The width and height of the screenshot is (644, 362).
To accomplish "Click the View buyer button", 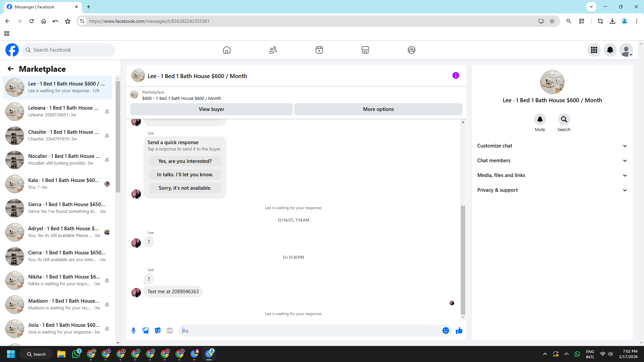I will point(211,109).
